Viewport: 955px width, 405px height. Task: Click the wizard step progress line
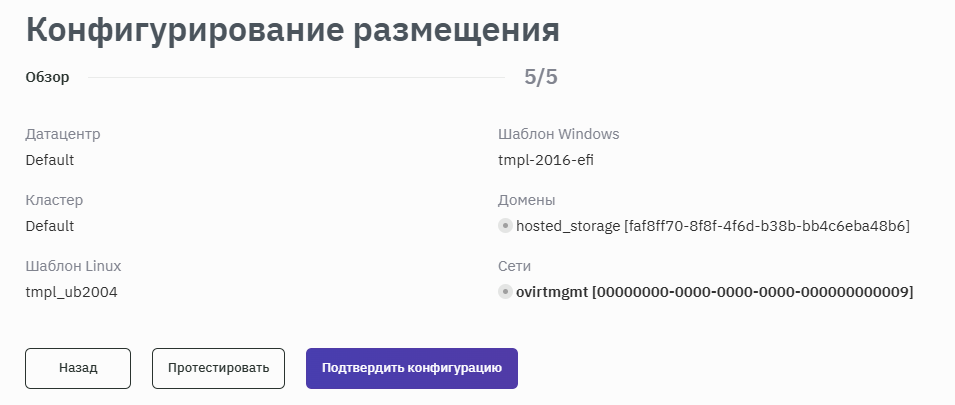click(x=296, y=77)
